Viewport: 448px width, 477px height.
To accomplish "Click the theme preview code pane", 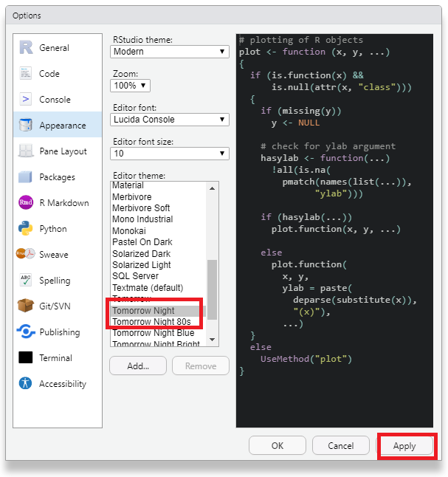I will coord(334,230).
